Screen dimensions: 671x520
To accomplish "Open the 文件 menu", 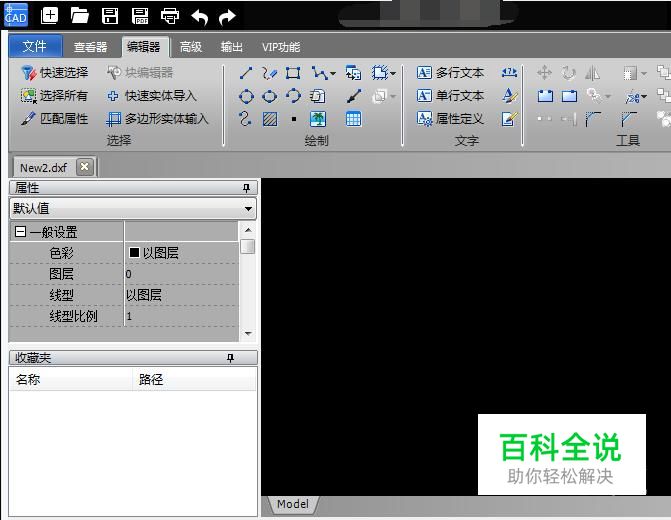I will (35, 46).
